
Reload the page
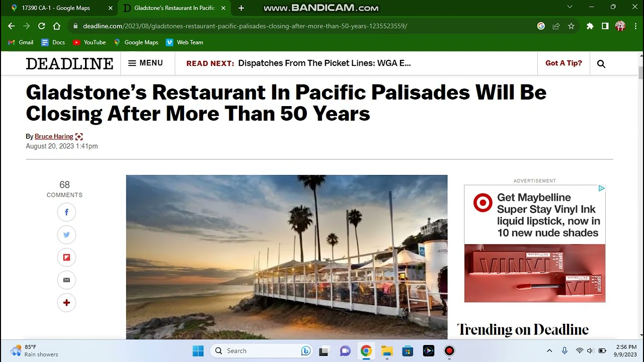pyautogui.click(x=42, y=26)
